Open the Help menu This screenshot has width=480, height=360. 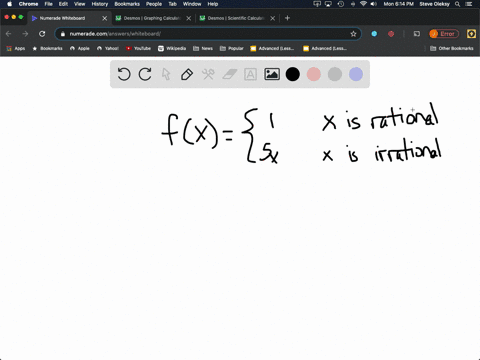(x=213, y=4)
